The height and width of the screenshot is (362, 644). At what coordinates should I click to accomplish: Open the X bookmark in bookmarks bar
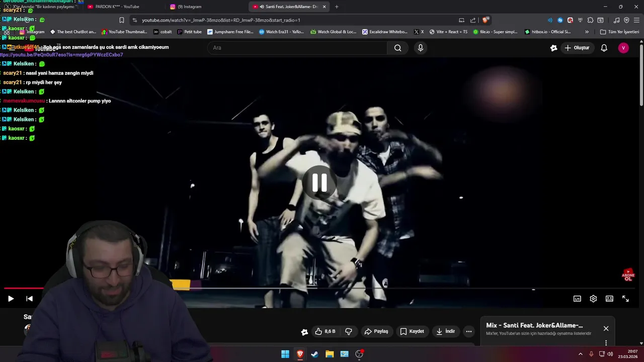click(x=419, y=32)
